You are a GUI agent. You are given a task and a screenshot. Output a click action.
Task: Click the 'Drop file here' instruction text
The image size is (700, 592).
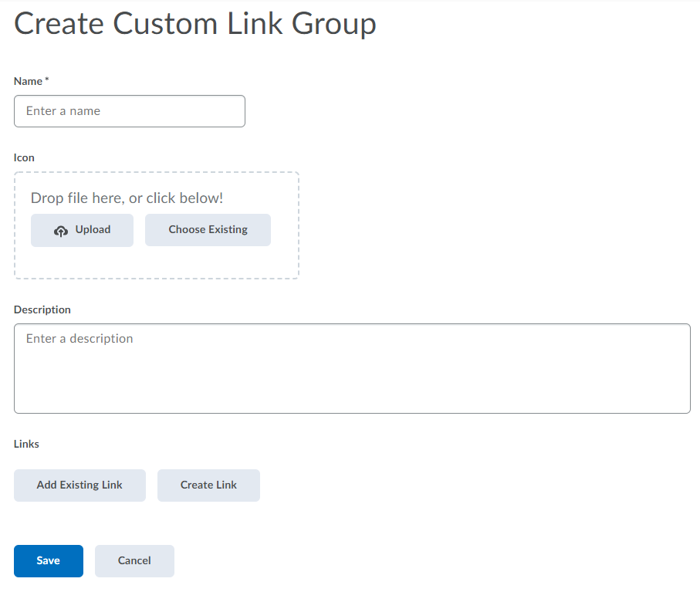pos(127,198)
